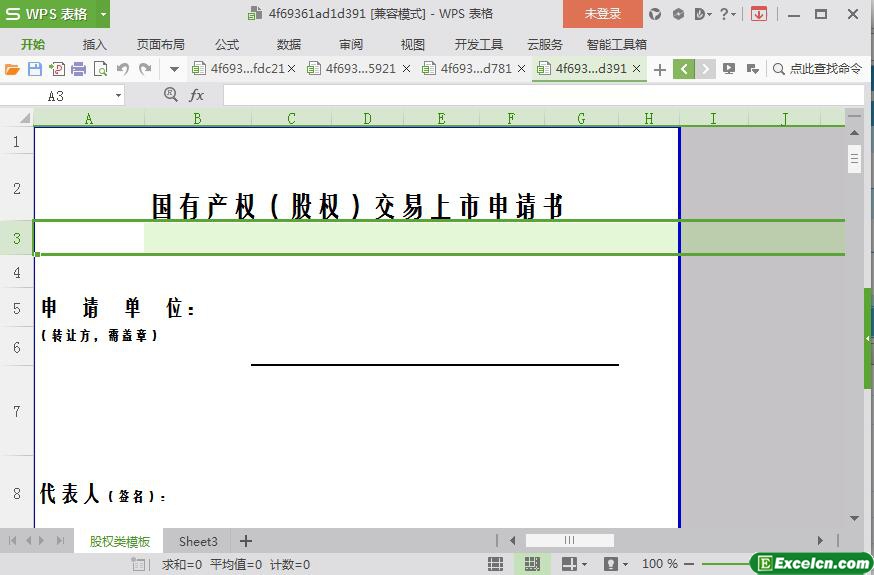Click the Undo arrow icon
The width and height of the screenshot is (874, 575).
(123, 69)
